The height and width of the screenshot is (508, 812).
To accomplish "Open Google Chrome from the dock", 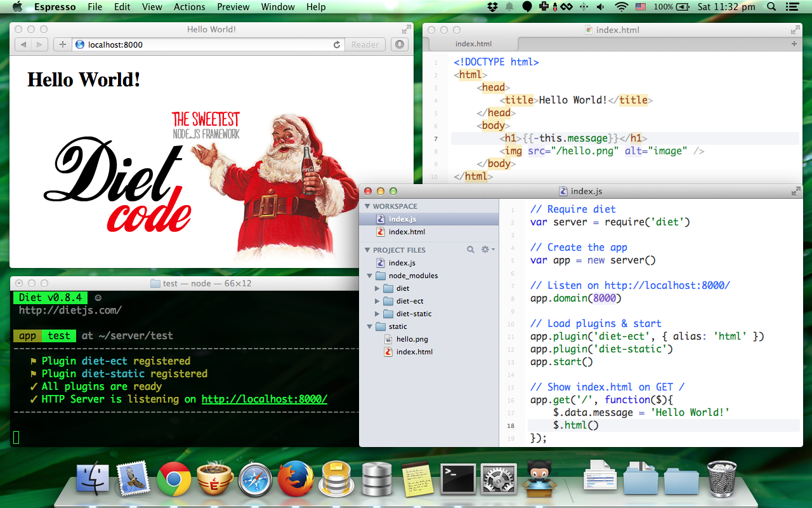I will click(174, 479).
